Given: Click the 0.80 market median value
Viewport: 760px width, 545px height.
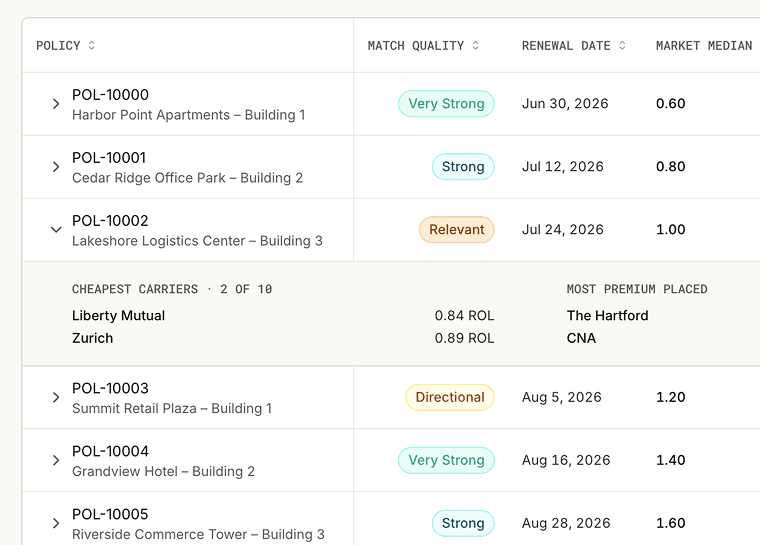Looking at the screenshot, I should pyautogui.click(x=671, y=167).
